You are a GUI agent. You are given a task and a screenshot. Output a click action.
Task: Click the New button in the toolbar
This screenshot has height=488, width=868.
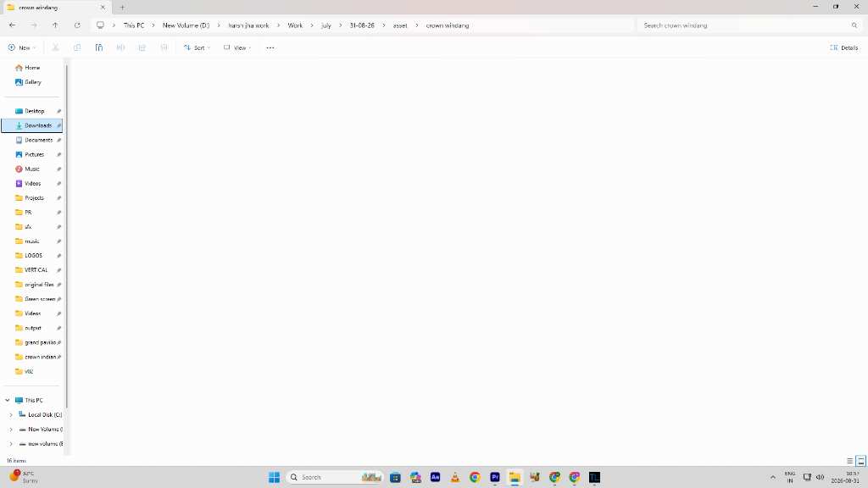click(x=22, y=47)
